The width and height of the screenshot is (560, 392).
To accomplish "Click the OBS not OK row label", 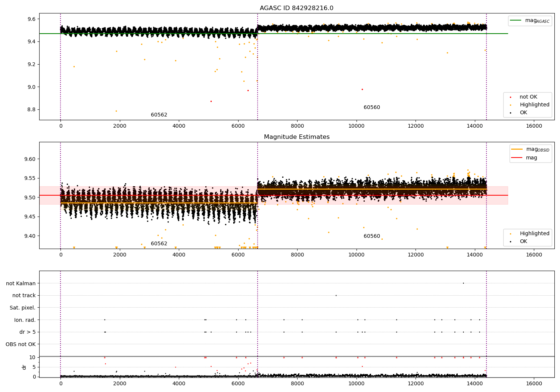I will click(x=21, y=344).
